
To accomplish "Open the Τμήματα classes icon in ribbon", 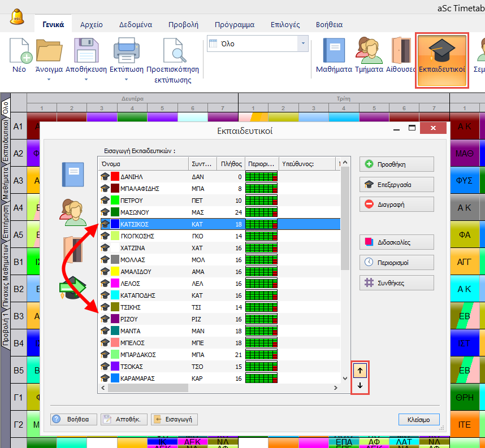I will pos(369,51).
